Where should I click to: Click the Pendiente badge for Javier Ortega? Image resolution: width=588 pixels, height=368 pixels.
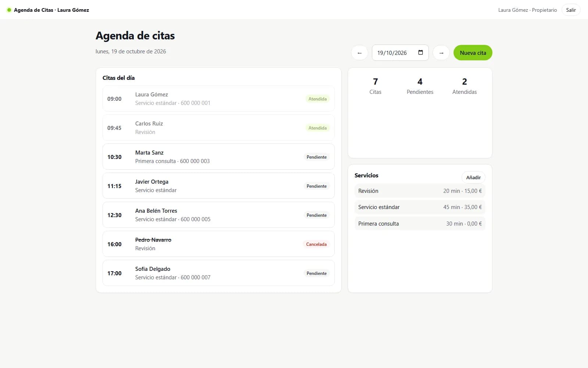316,186
